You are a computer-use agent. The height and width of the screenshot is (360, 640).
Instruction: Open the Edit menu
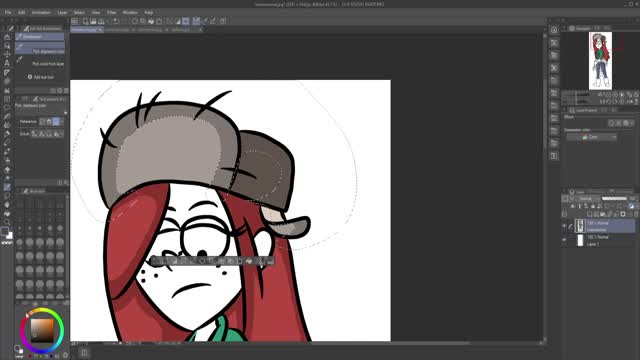(x=21, y=13)
